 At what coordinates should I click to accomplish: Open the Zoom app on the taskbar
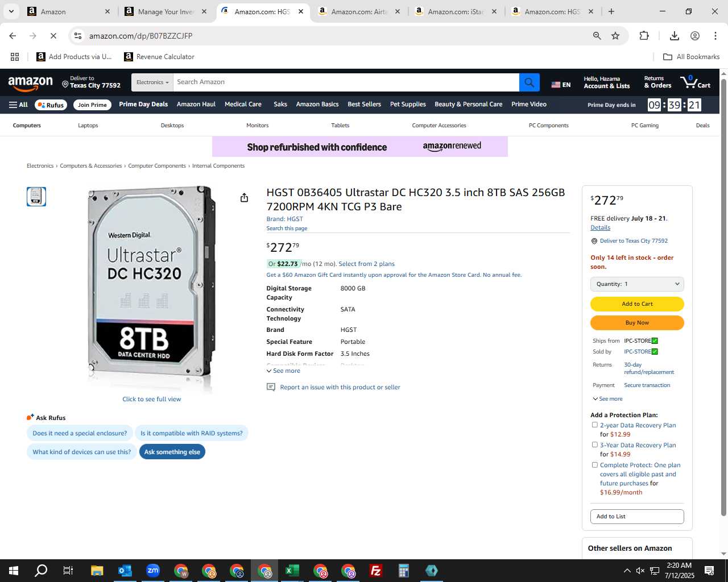(x=152, y=571)
